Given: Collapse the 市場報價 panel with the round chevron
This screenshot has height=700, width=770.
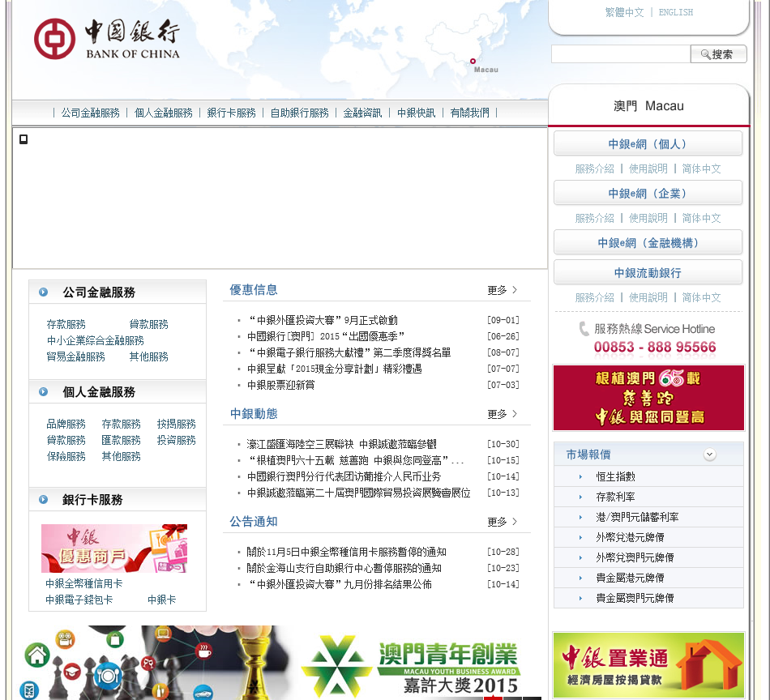Looking at the screenshot, I should [x=709, y=455].
